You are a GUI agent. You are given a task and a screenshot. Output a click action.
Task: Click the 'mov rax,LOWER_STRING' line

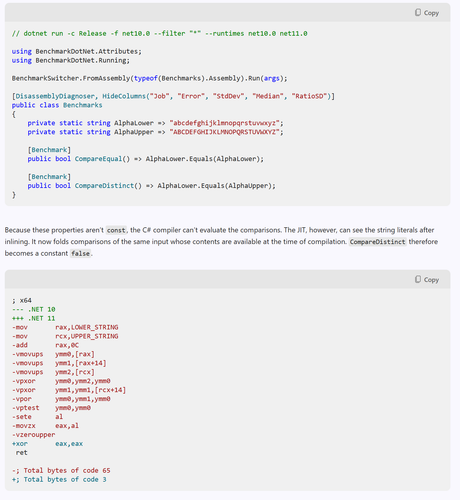point(65,327)
